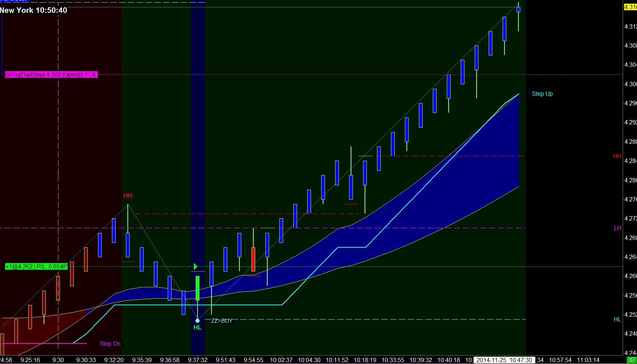Click the 9:25:16 time axis label
The height and width of the screenshot is (364, 637).
[30, 360]
